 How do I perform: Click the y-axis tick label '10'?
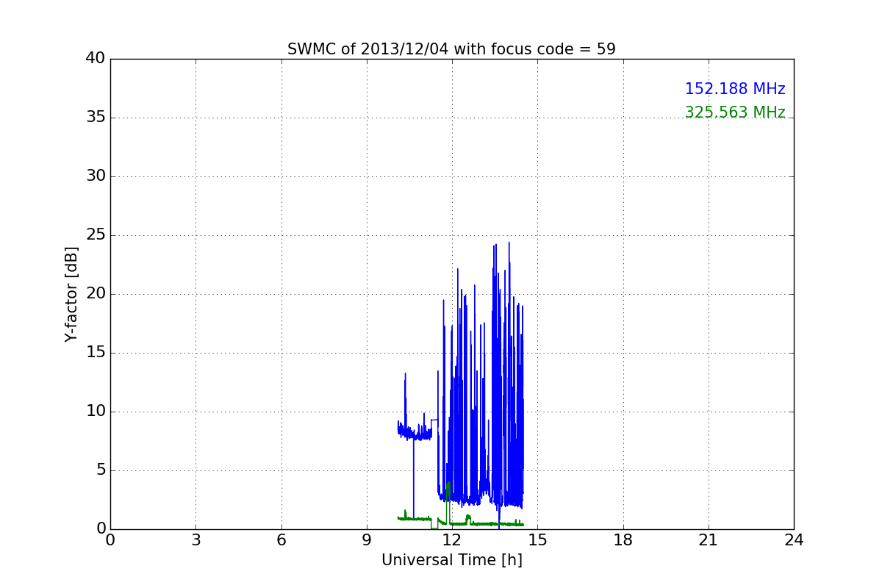pos(95,412)
